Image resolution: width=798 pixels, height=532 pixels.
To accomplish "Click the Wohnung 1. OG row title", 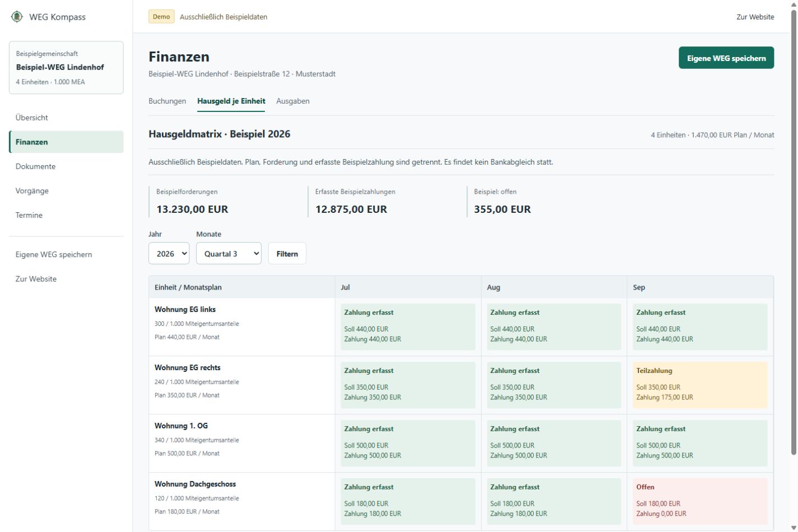I will pyautogui.click(x=181, y=426).
